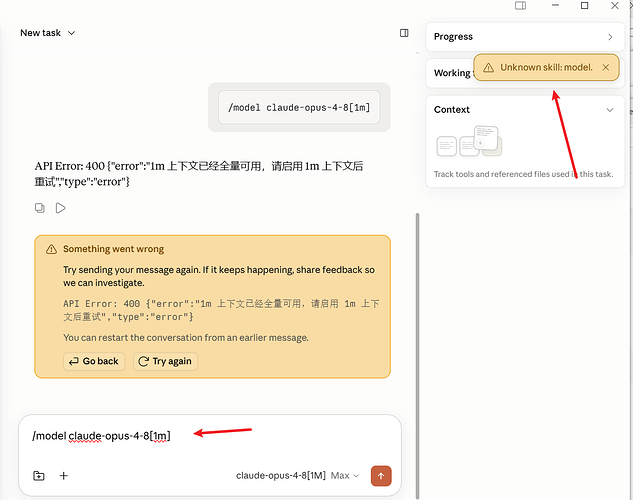This screenshot has height=500, width=633.
Task: Click the monospace API Error text in warning box
Action: (221, 310)
